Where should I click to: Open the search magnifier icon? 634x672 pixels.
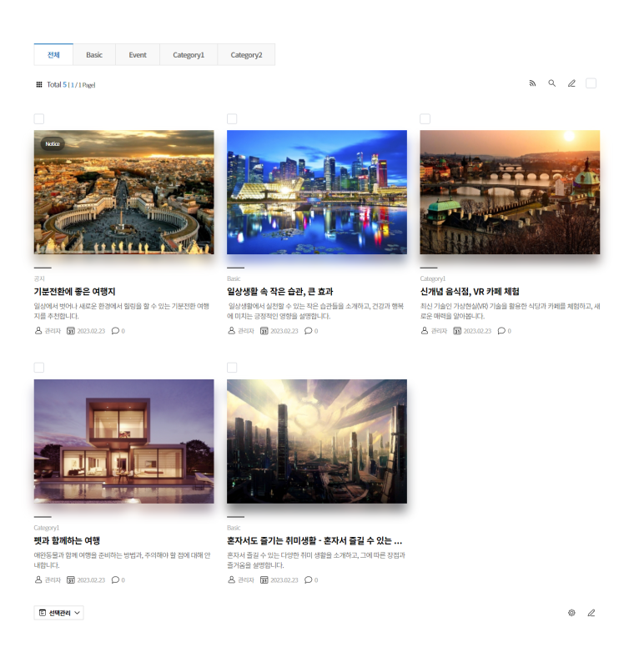(x=551, y=83)
